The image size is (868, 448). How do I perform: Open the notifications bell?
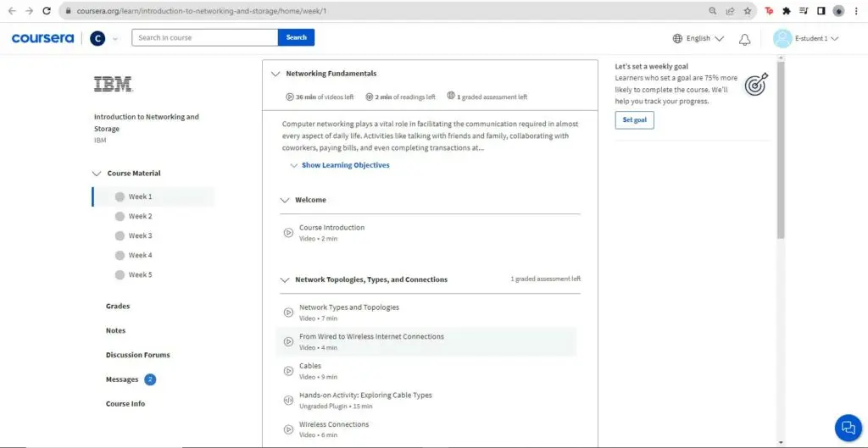click(x=745, y=39)
